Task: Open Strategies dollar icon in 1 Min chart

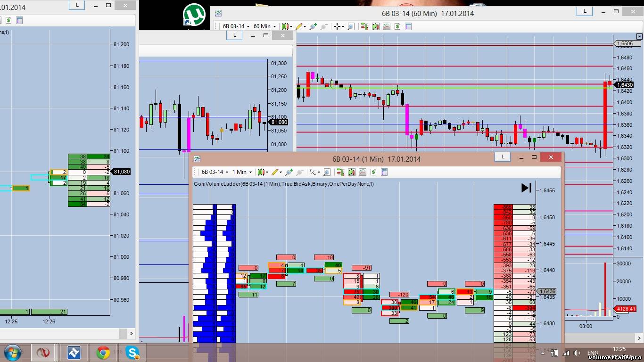Action: tap(373, 172)
